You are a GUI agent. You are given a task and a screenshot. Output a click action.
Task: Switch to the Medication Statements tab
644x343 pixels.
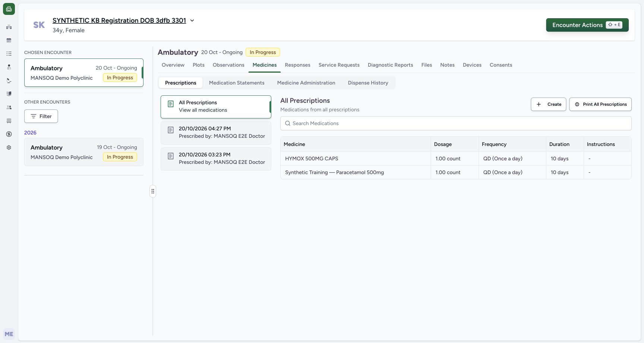click(237, 83)
